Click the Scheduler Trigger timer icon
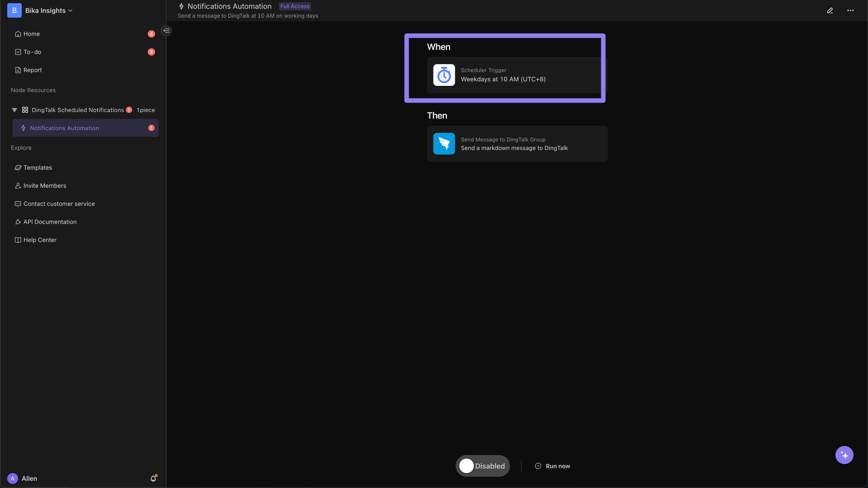Screen dimensions: 868x488 (x=443, y=75)
